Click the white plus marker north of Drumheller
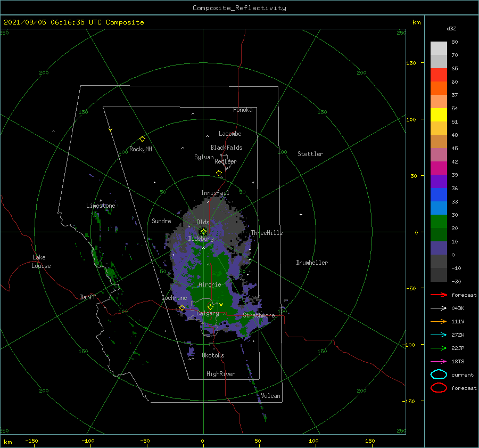This screenshot has height=448, width=479. point(301,214)
